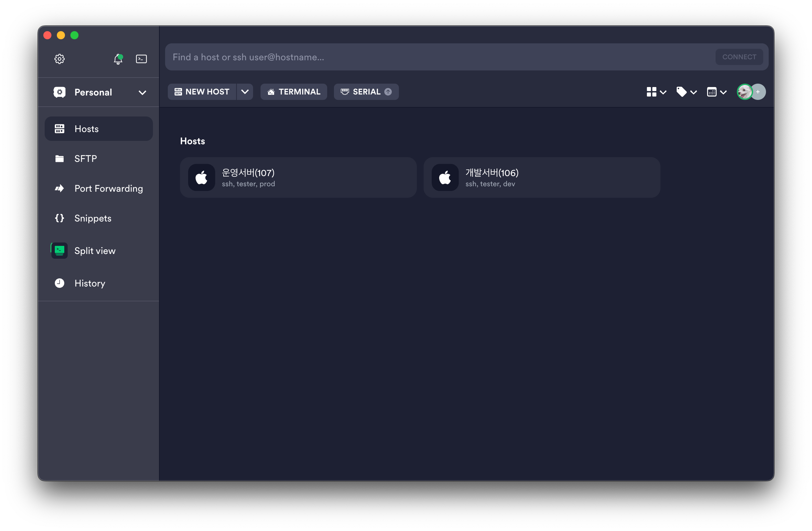The image size is (812, 531).
Task: Select Snippets in the sidebar
Action: click(x=92, y=218)
